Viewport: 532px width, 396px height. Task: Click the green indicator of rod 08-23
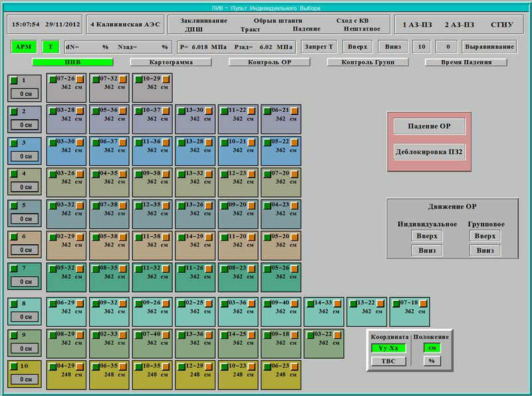224,269
